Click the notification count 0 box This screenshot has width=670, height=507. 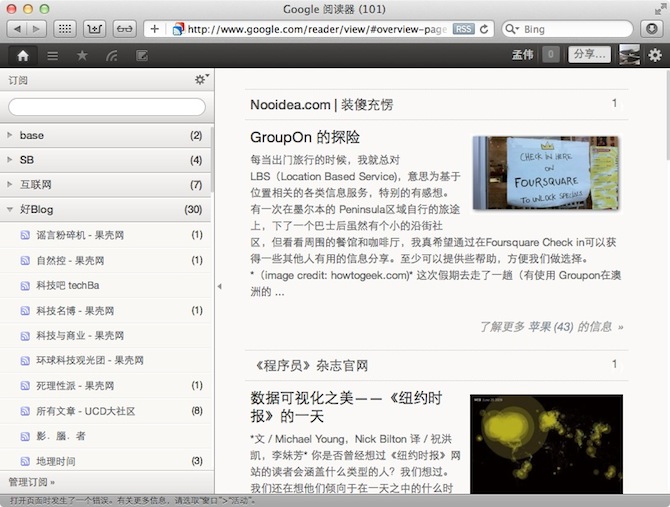pyautogui.click(x=551, y=54)
